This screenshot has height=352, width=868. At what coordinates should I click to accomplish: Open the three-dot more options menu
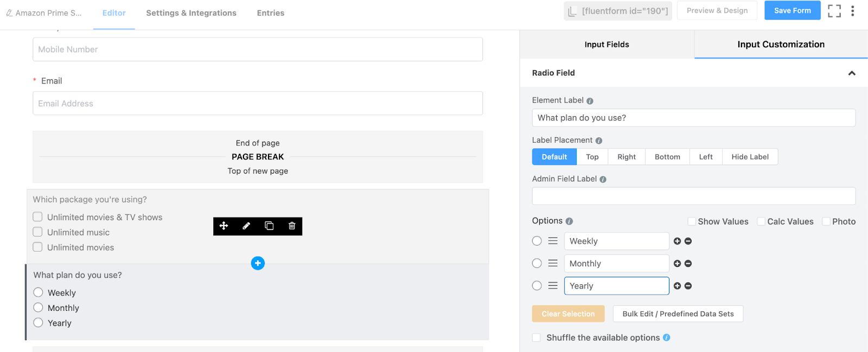pyautogui.click(x=853, y=11)
